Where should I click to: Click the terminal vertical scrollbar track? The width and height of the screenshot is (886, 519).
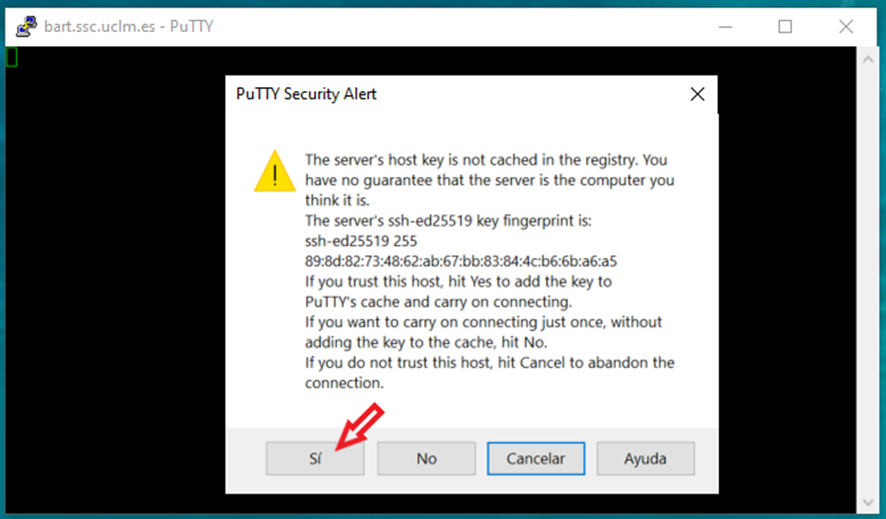click(868, 281)
